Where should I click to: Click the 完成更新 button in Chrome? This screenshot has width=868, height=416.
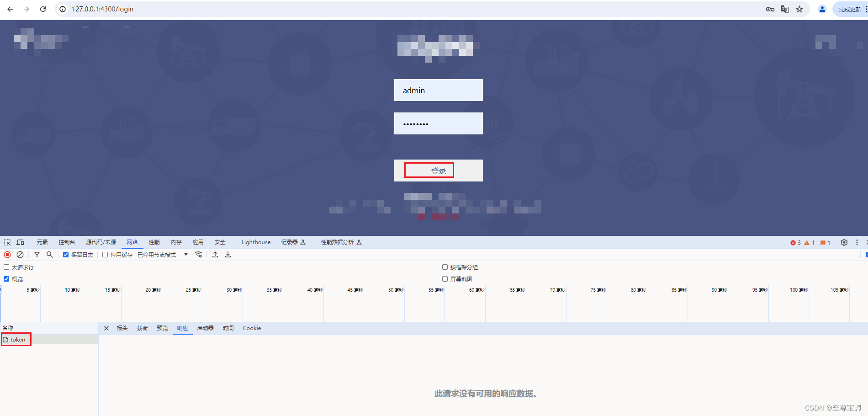point(849,9)
